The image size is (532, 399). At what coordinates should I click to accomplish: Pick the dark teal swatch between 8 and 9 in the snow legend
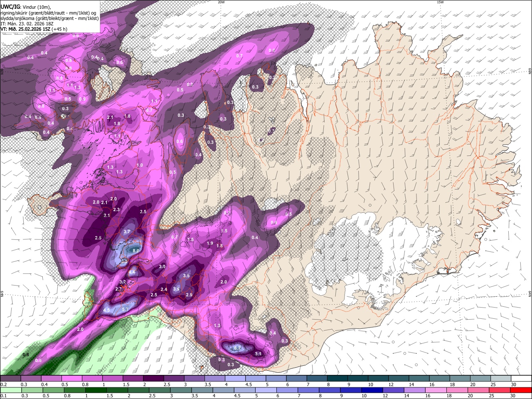(337, 379)
